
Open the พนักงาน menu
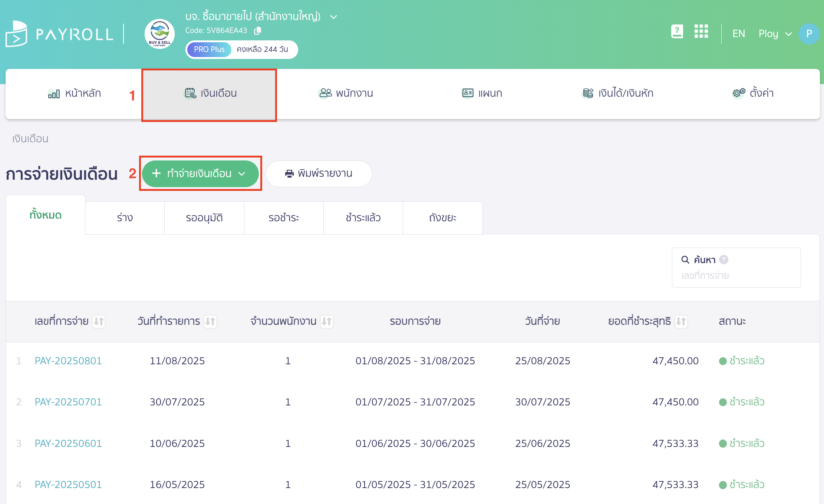click(x=346, y=93)
